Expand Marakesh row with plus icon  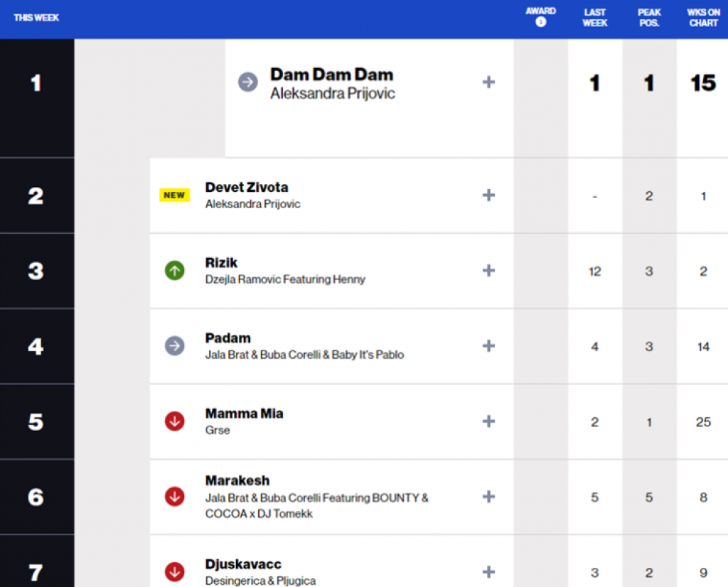click(x=488, y=496)
